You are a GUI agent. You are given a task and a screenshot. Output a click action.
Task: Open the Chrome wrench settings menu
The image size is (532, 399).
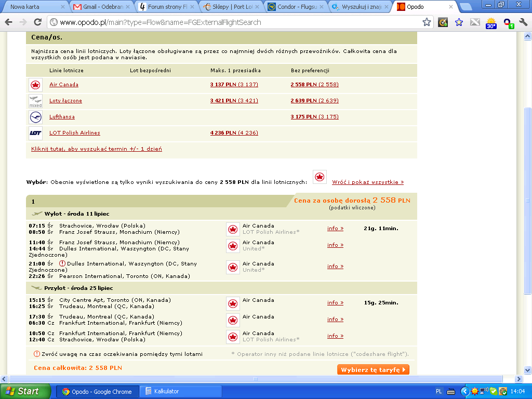(523, 22)
